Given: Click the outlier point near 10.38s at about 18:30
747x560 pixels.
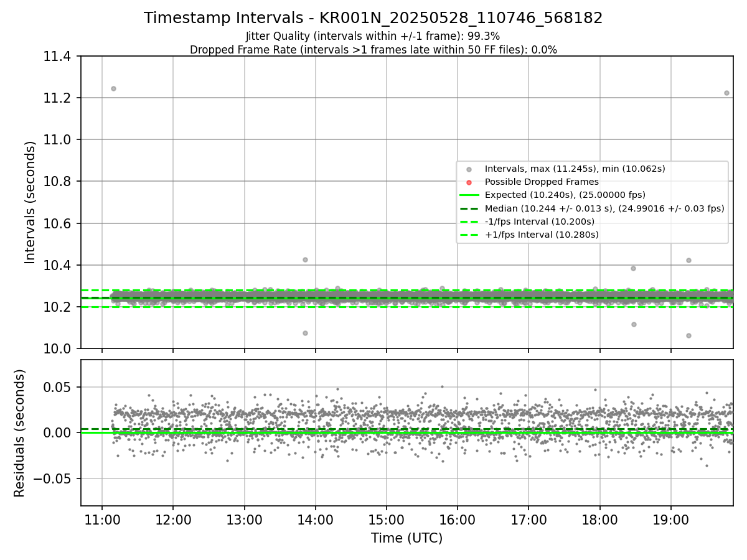Looking at the screenshot, I should pyautogui.click(x=633, y=268).
